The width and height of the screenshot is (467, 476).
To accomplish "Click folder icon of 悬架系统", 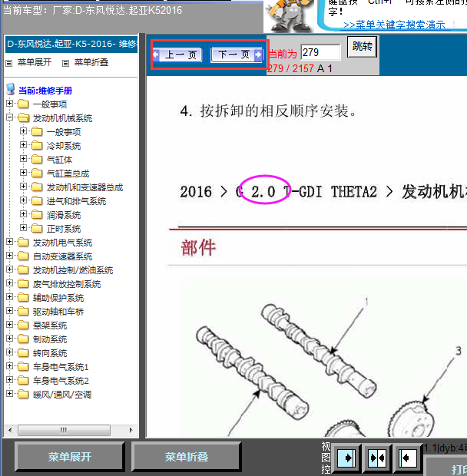I will (23, 325).
